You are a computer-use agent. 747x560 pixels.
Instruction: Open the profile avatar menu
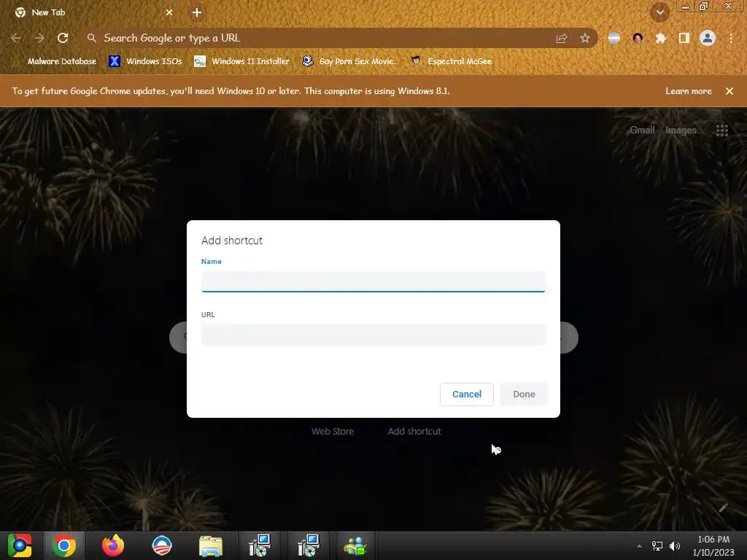pyautogui.click(x=708, y=38)
